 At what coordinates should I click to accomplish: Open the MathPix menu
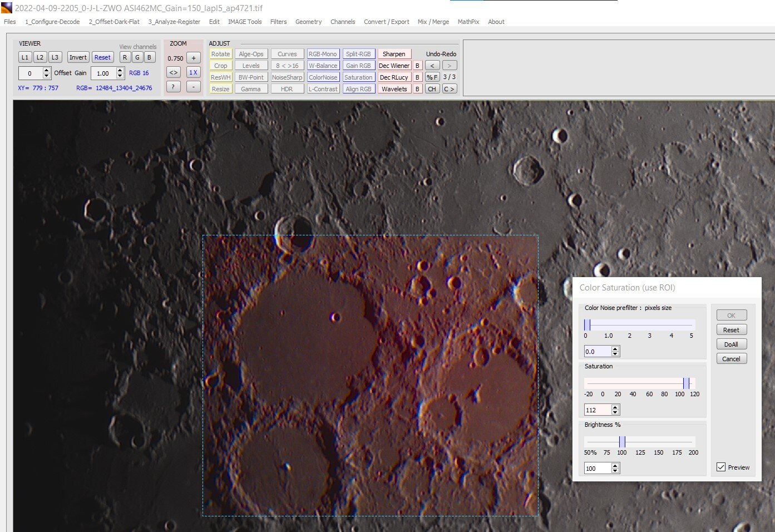tap(468, 22)
